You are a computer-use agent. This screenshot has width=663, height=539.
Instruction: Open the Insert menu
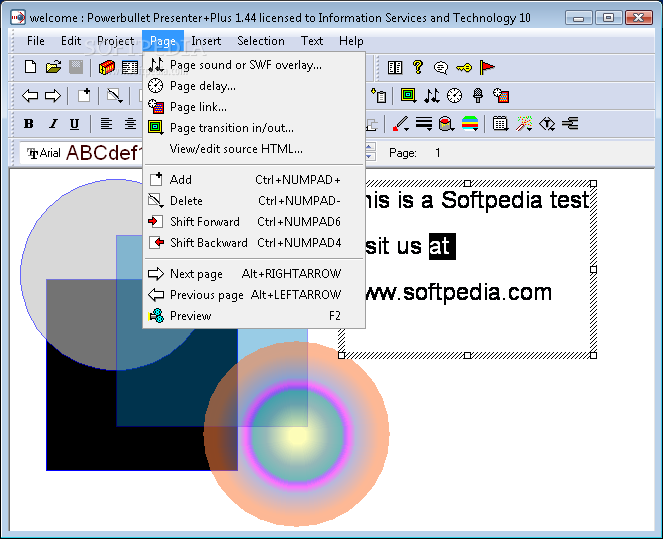click(x=206, y=41)
